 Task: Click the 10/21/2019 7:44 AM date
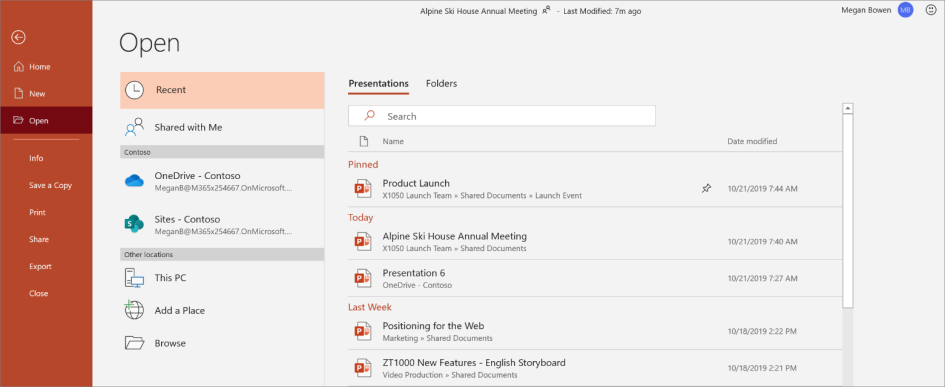click(762, 189)
